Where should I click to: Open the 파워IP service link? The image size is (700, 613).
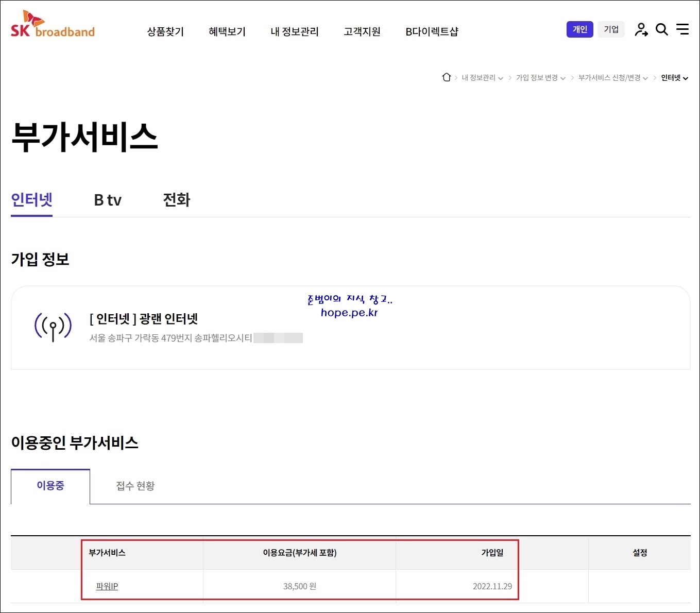click(107, 586)
